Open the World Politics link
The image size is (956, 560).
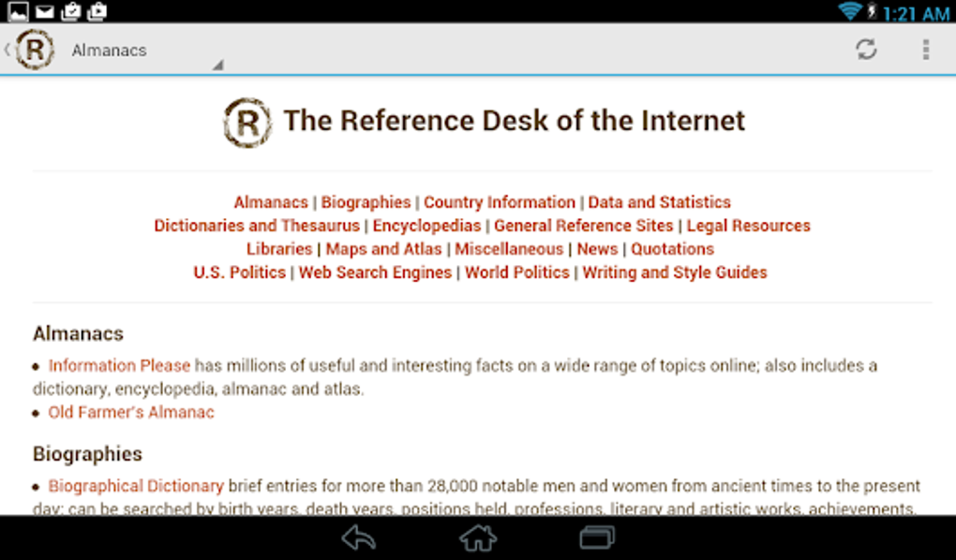pyautogui.click(x=517, y=272)
